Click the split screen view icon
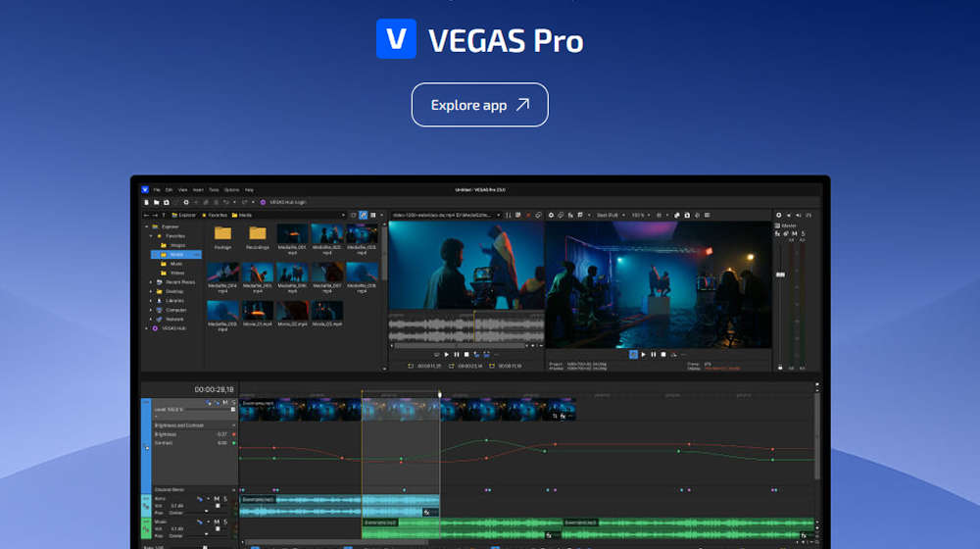 (x=580, y=215)
